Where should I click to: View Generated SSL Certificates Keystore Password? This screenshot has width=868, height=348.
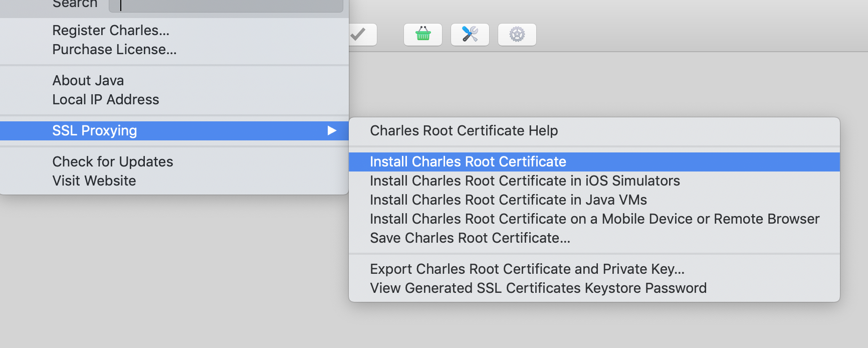[x=594, y=288]
